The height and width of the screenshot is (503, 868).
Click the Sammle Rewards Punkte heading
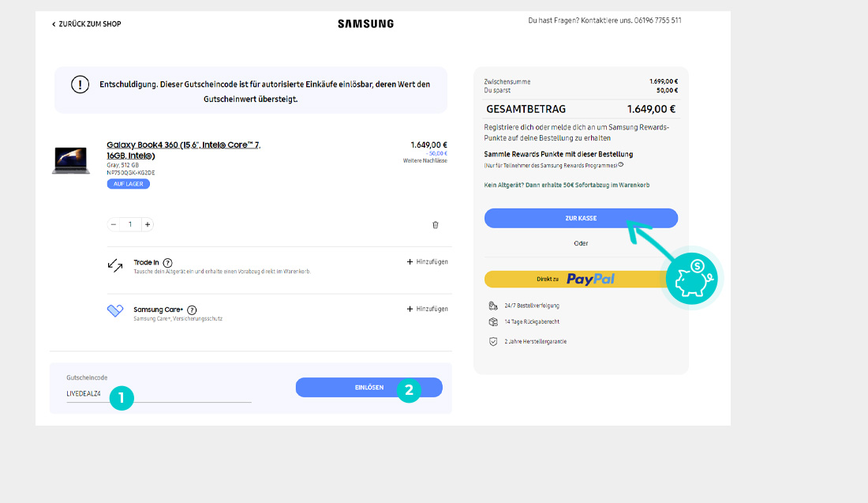pos(559,154)
